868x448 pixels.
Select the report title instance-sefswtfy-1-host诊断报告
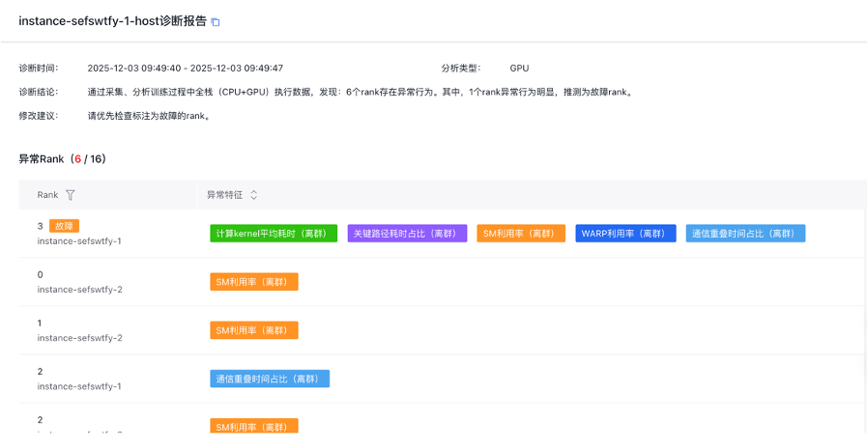112,21
